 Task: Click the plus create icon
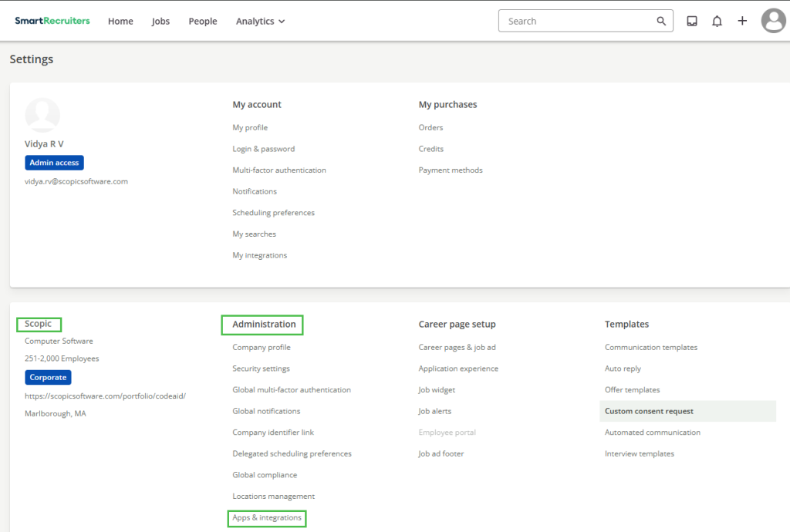coord(742,21)
